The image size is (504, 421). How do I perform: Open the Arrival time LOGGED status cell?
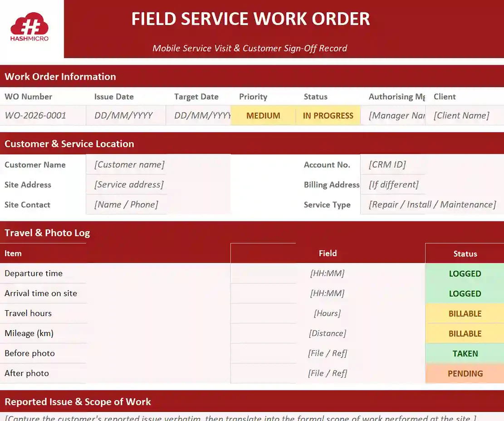(x=465, y=293)
